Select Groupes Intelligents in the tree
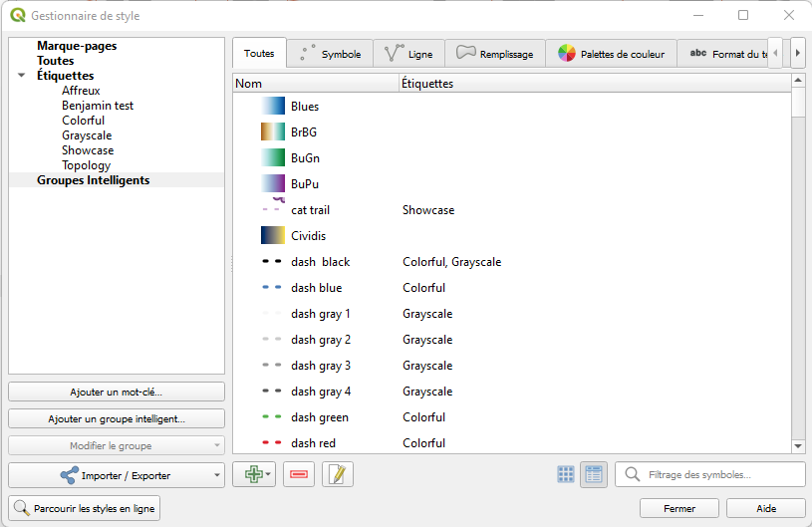This screenshot has height=527, width=812. (x=94, y=180)
